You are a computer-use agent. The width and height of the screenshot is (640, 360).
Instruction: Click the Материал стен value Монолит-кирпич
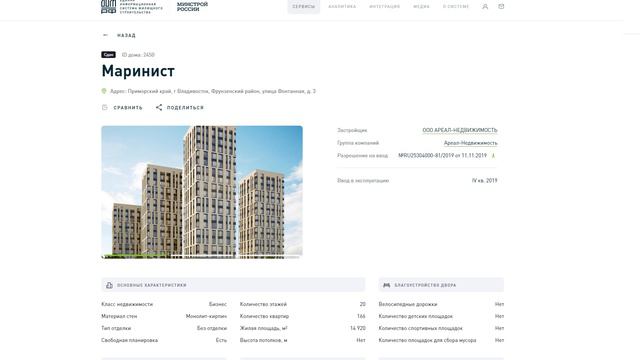[x=206, y=316]
